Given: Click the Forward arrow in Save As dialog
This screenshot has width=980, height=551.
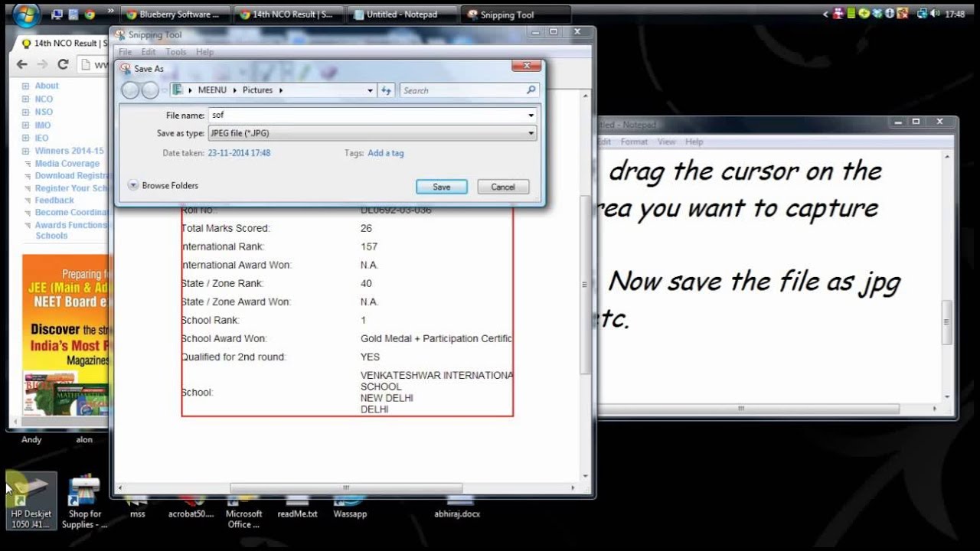Looking at the screenshot, I should coord(150,90).
